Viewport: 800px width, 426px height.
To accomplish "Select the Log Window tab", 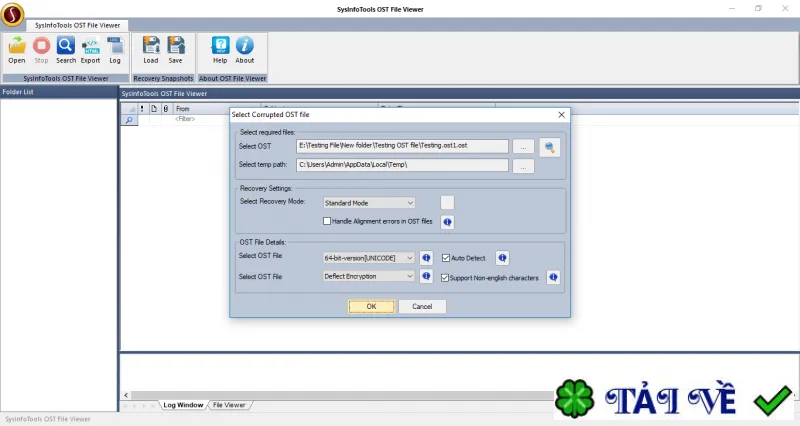I will pyautogui.click(x=183, y=405).
